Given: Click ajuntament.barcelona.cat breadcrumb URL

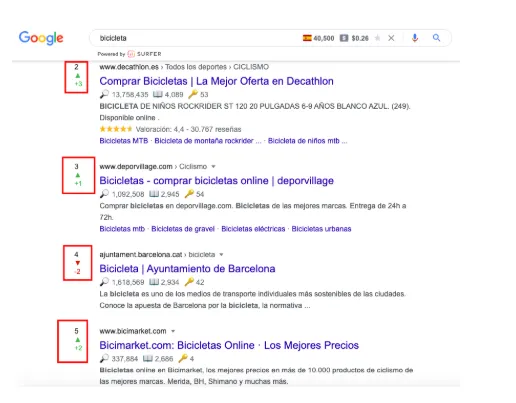Looking at the screenshot, I should click(x=141, y=255).
